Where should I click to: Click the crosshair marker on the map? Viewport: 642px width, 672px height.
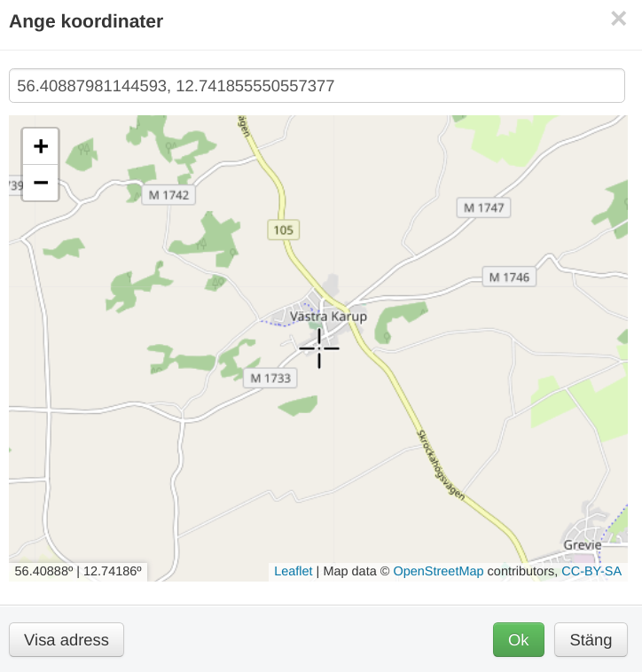319,348
